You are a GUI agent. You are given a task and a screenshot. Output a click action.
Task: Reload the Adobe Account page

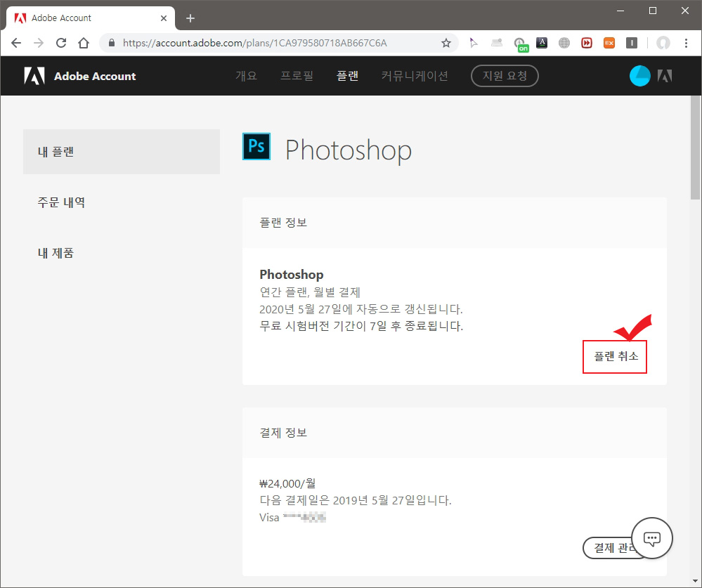click(61, 43)
